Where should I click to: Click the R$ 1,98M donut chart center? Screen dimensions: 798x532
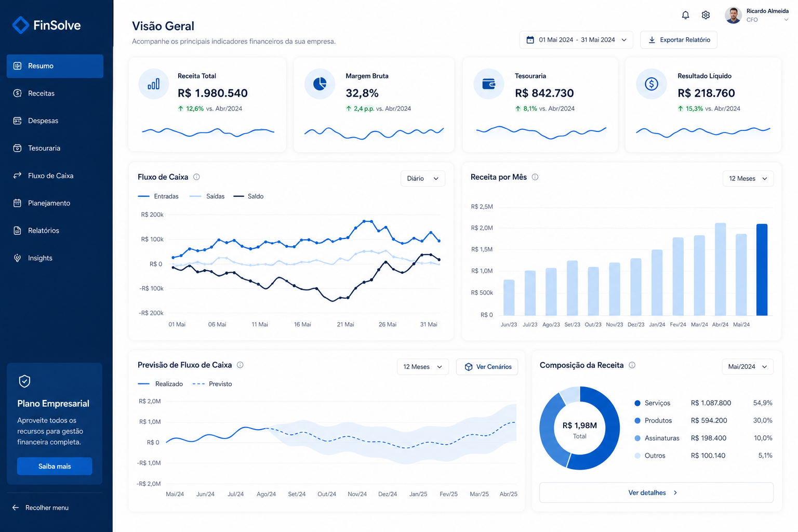[x=580, y=429]
